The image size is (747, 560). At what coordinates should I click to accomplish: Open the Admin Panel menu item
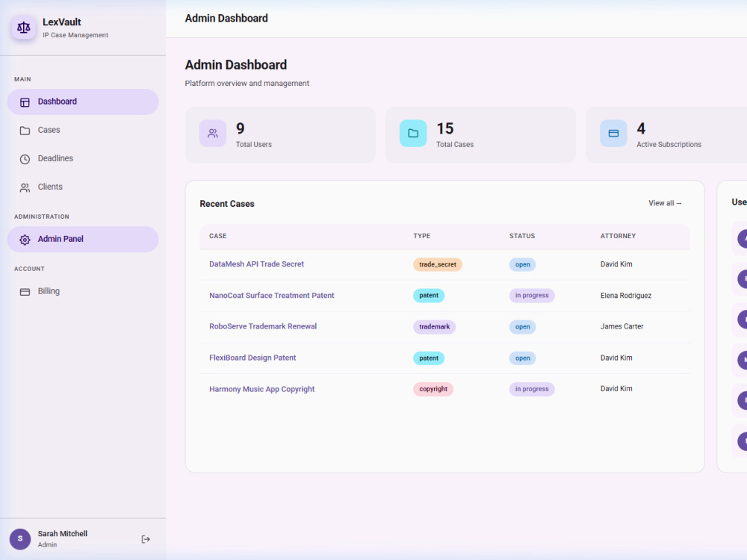tap(83, 239)
